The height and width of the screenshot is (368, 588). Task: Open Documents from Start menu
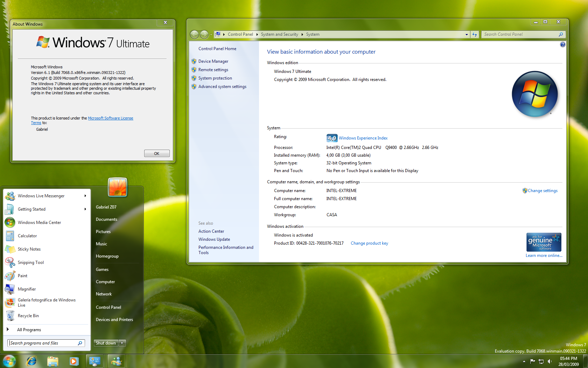pyautogui.click(x=106, y=219)
